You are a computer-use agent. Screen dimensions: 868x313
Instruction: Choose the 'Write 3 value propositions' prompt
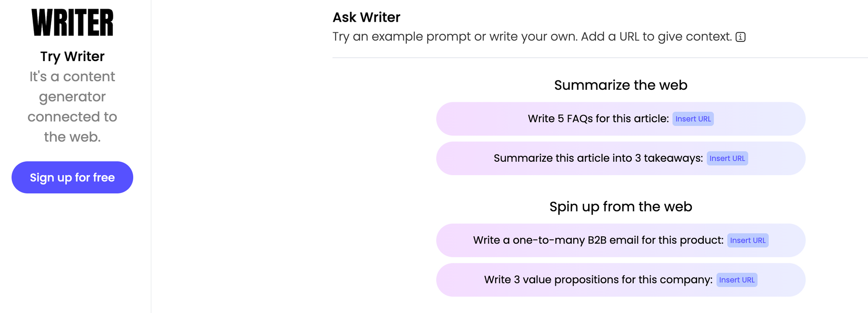(x=598, y=280)
